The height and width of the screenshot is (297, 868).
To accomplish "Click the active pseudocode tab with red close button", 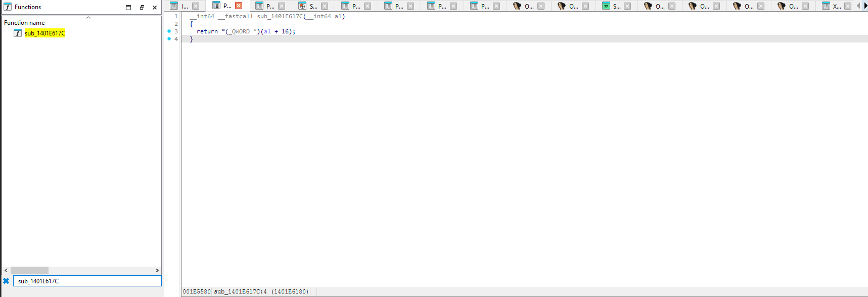I will click(227, 6).
